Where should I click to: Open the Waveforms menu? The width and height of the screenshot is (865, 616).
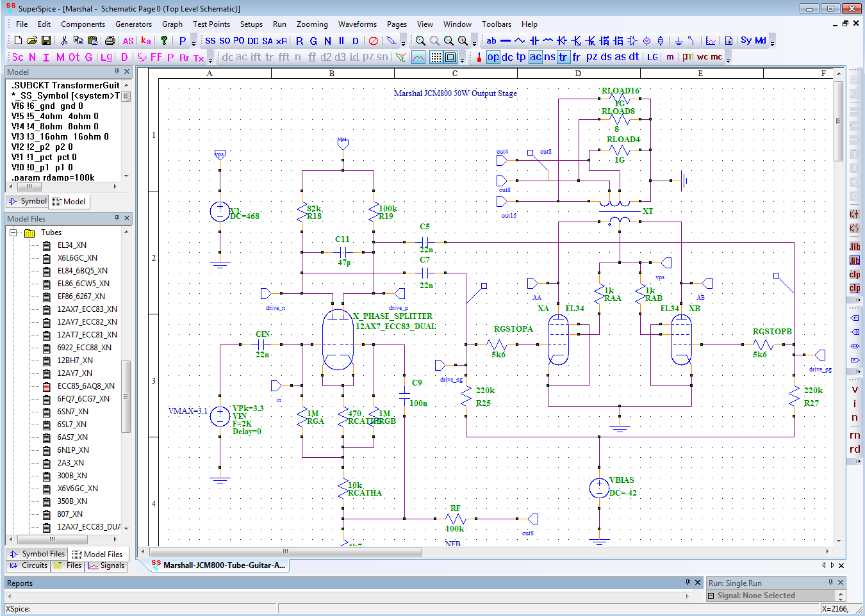357,24
